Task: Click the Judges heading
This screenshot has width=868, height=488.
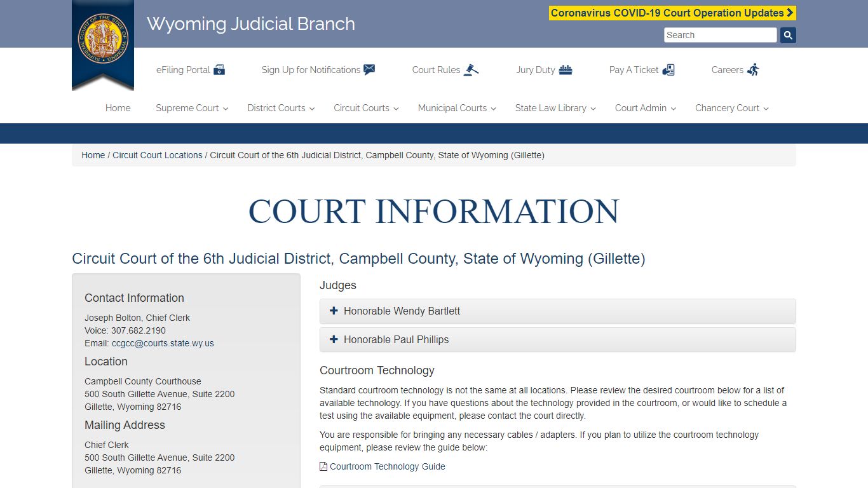Action: tap(338, 285)
